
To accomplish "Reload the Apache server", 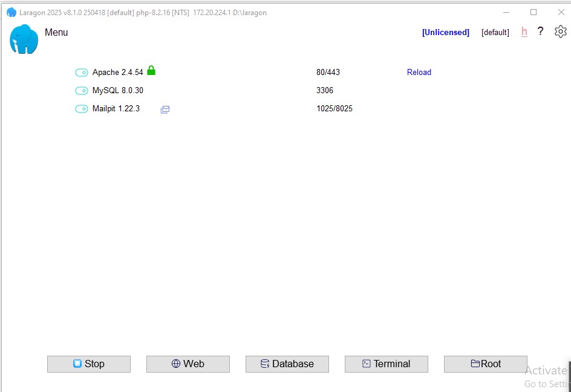I will [419, 73].
